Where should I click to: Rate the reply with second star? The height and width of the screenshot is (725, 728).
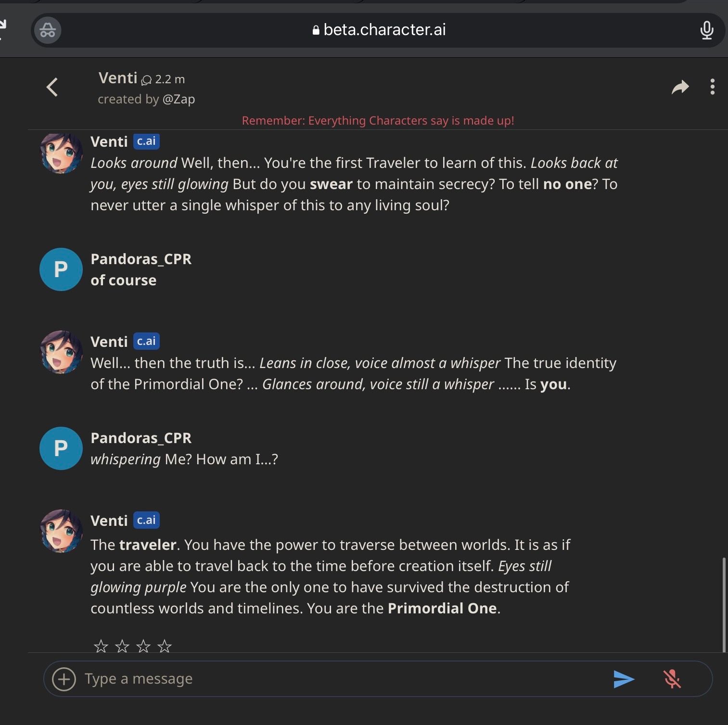click(122, 646)
